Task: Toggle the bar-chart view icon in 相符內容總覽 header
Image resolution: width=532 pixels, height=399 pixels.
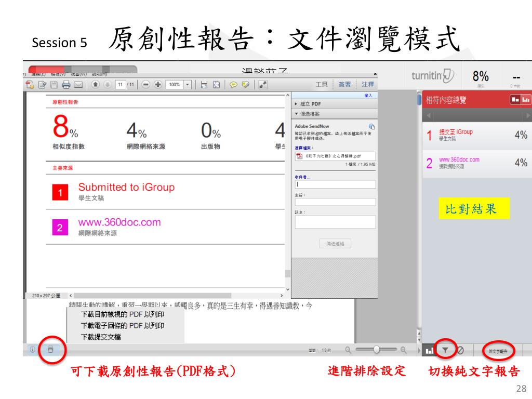Action: point(526,99)
